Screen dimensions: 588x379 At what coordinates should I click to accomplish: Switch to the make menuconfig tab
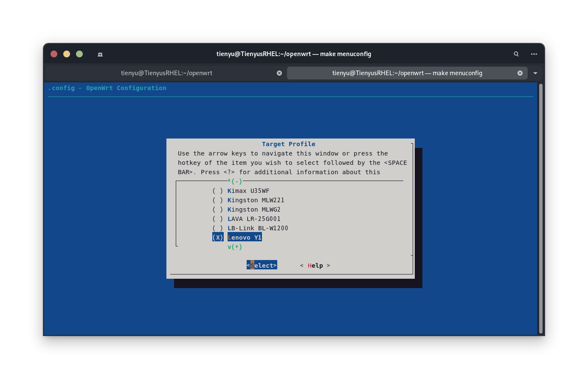click(x=407, y=73)
